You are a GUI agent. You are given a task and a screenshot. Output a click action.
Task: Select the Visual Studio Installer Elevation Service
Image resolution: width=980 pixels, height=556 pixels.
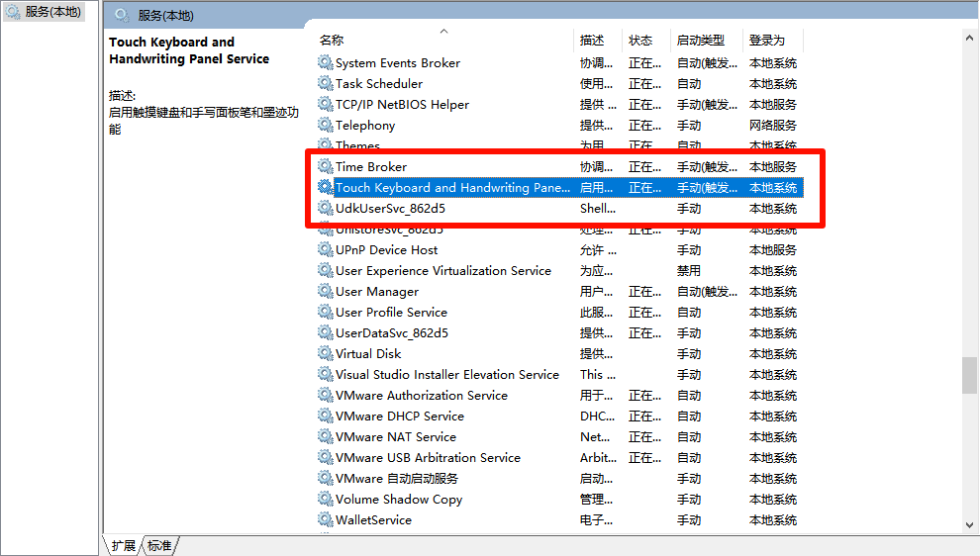tap(446, 375)
